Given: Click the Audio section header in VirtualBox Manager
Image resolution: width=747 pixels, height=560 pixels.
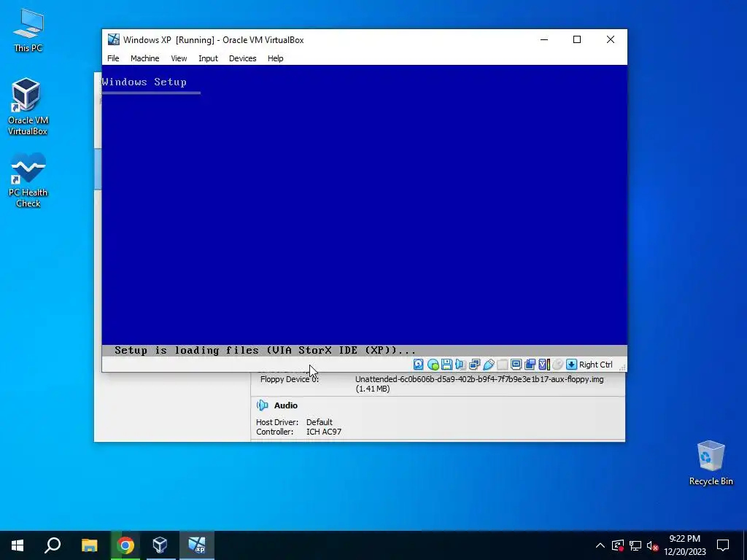Looking at the screenshot, I should point(285,405).
